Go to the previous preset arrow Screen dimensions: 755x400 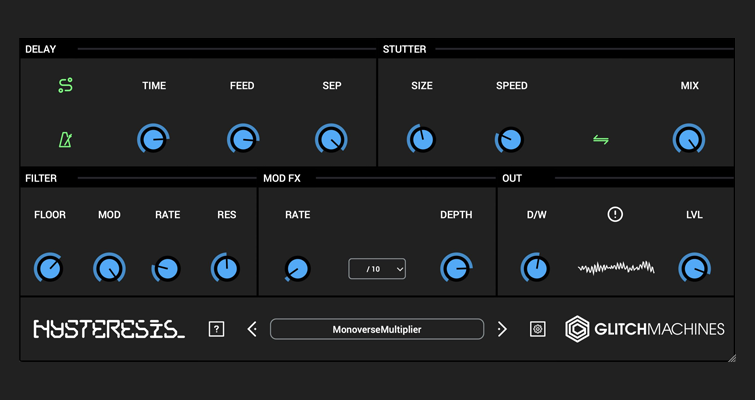tap(252, 329)
